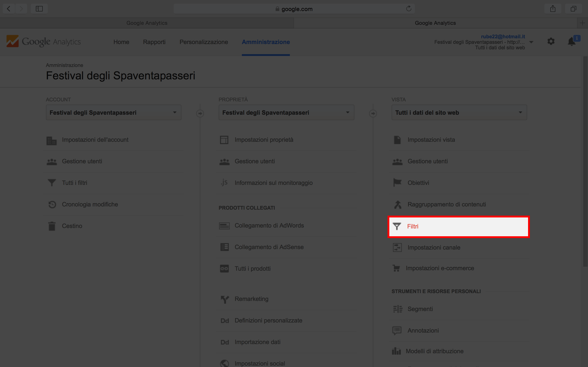Image resolution: width=588 pixels, height=367 pixels.
Task: Click the Safari share icon
Action: pyautogui.click(x=553, y=9)
